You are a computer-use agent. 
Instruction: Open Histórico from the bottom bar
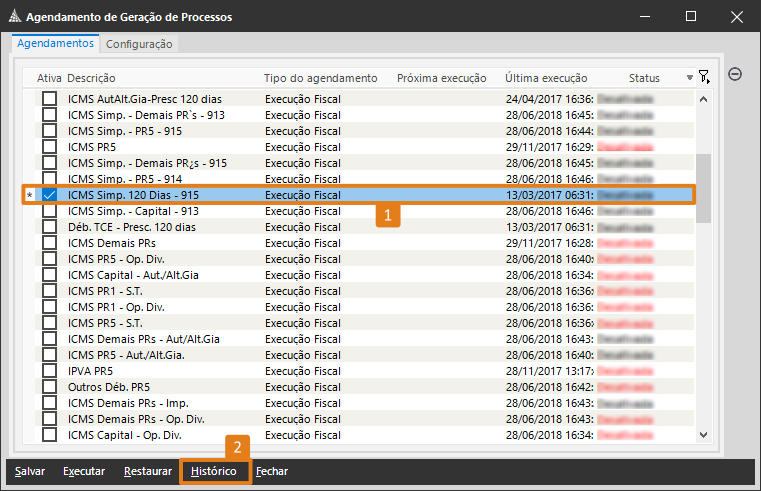pyautogui.click(x=214, y=471)
